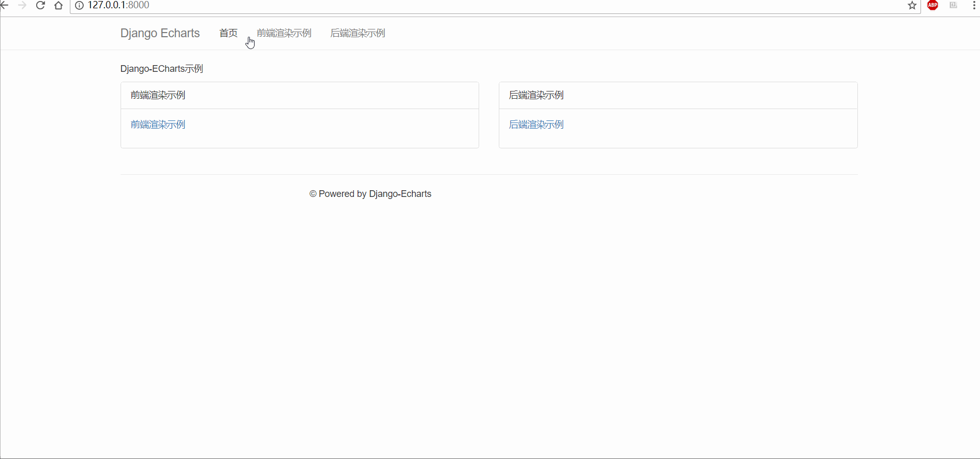Click the Powered by Django-Echarts footer text
Image resolution: width=980 pixels, height=459 pixels.
(x=370, y=194)
